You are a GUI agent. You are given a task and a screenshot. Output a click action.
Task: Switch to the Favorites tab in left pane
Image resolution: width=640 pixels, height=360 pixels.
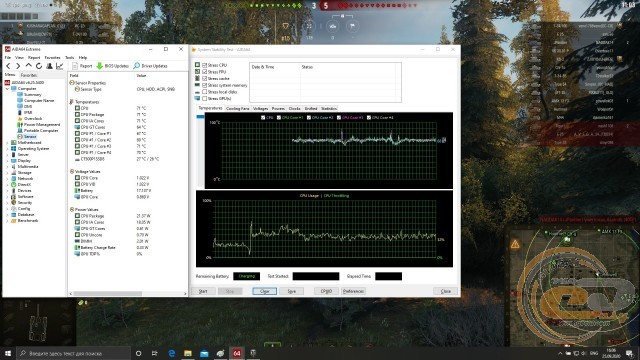29,75
